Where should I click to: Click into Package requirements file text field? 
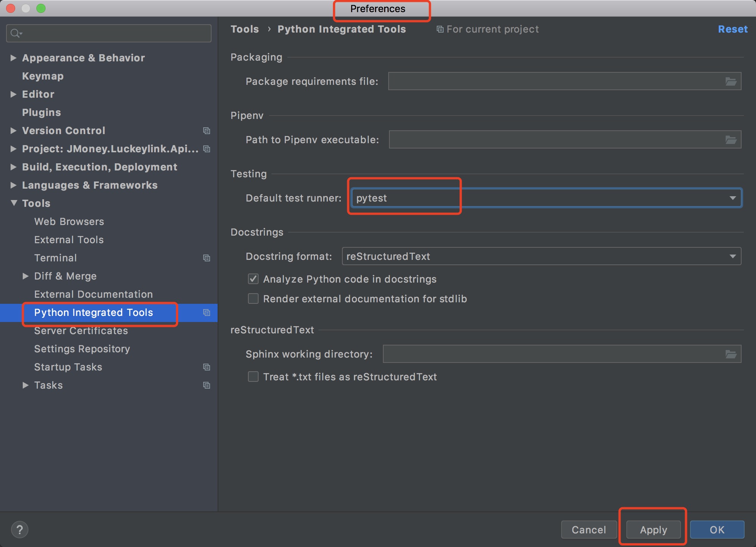coord(554,81)
